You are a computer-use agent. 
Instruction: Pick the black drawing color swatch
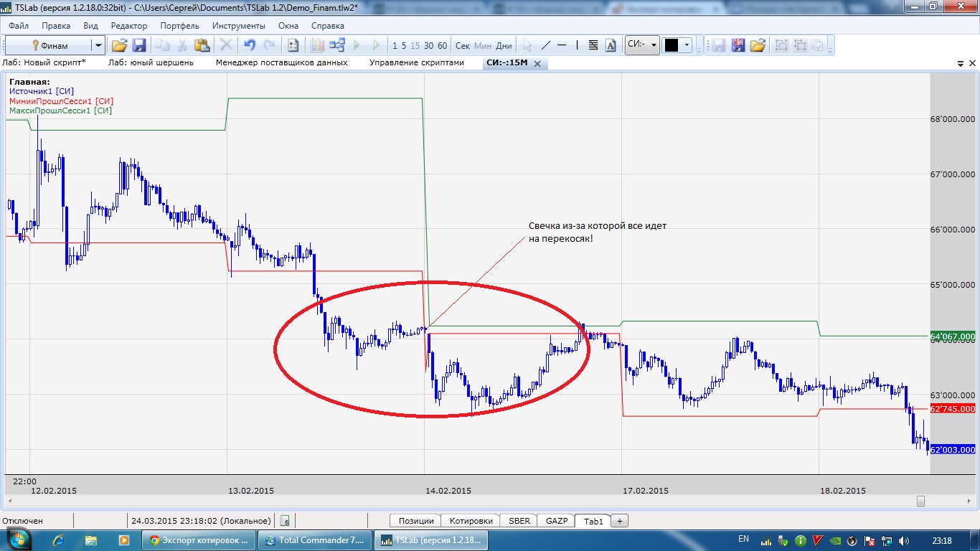(672, 45)
